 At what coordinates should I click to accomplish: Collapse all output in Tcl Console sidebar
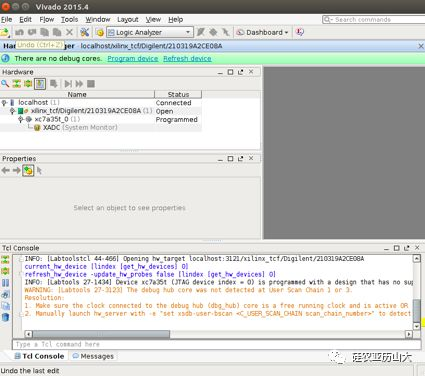pos(5,260)
